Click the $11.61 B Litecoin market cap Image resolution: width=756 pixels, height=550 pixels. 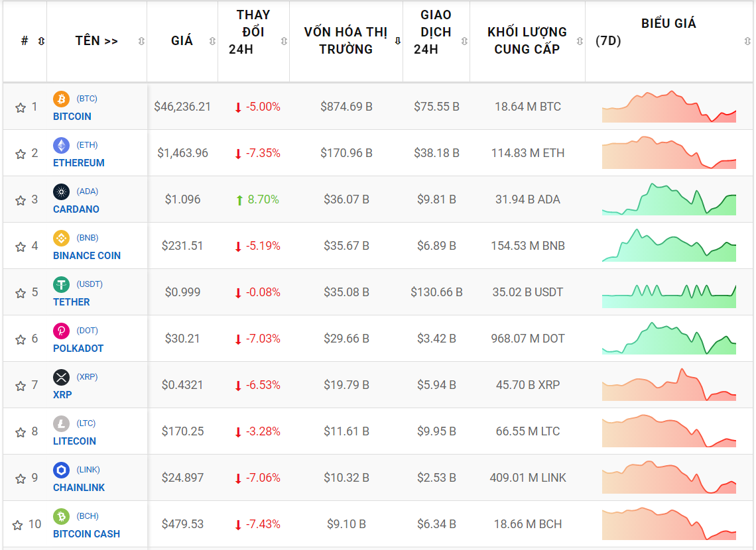[346, 431]
